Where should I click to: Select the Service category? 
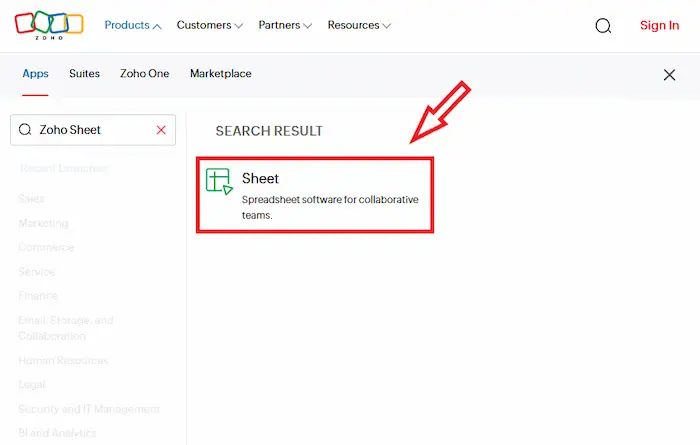37,272
